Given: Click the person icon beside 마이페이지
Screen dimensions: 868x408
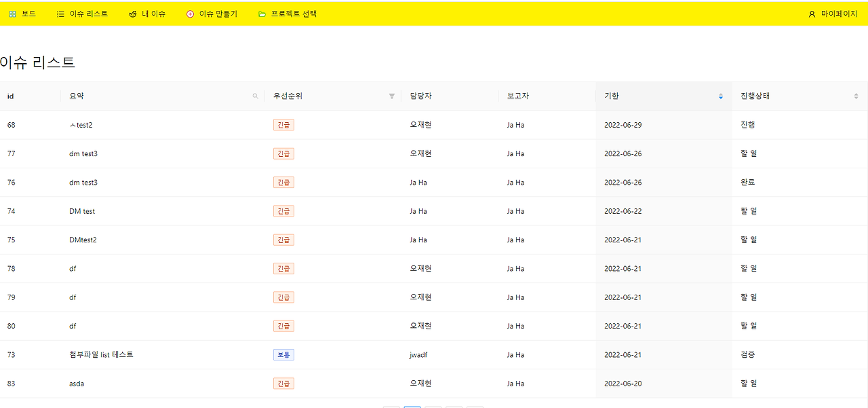Looking at the screenshot, I should (x=812, y=13).
